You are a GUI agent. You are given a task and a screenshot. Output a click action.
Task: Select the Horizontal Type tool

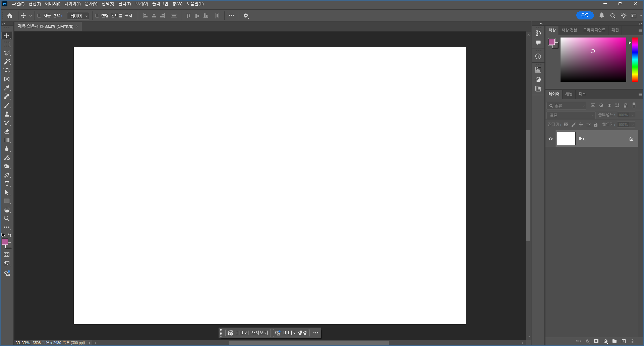click(7, 184)
